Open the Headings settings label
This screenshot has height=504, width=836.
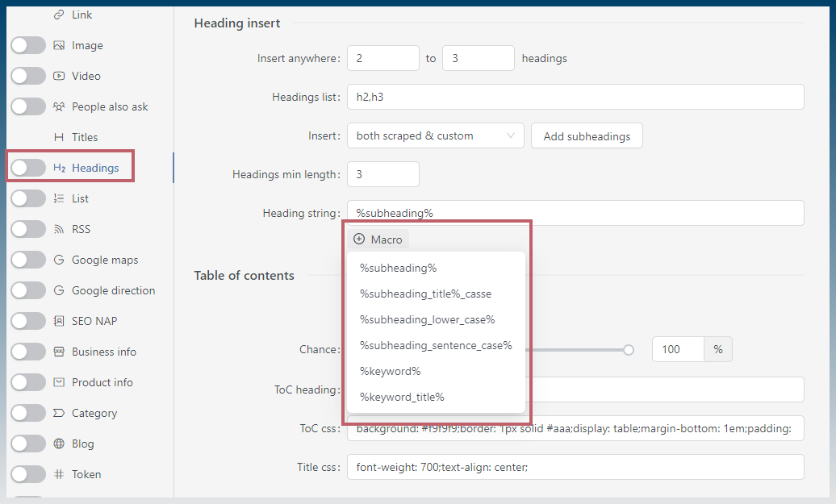click(95, 168)
